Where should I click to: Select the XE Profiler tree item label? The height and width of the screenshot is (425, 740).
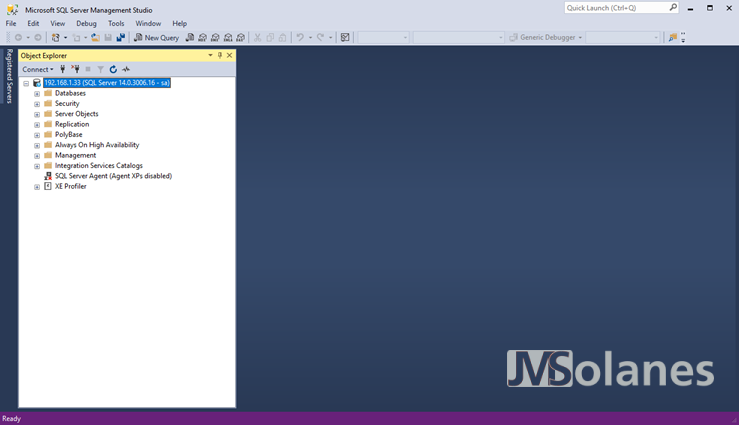click(x=71, y=186)
